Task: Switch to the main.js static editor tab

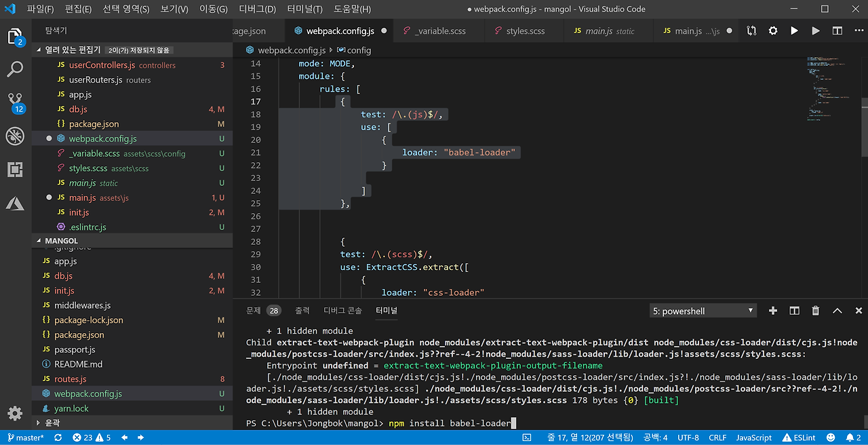Action: 609,31
